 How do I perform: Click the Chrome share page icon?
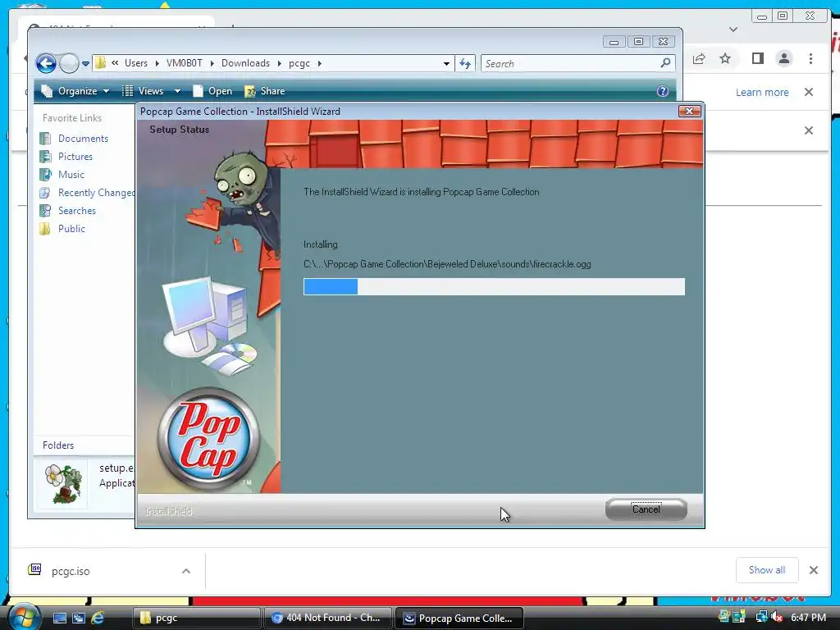coord(699,58)
